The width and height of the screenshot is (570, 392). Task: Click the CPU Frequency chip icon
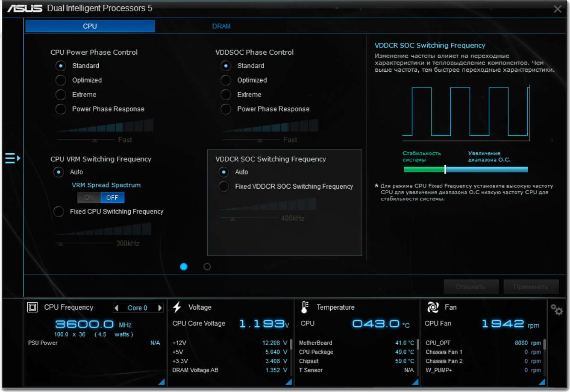click(32, 307)
